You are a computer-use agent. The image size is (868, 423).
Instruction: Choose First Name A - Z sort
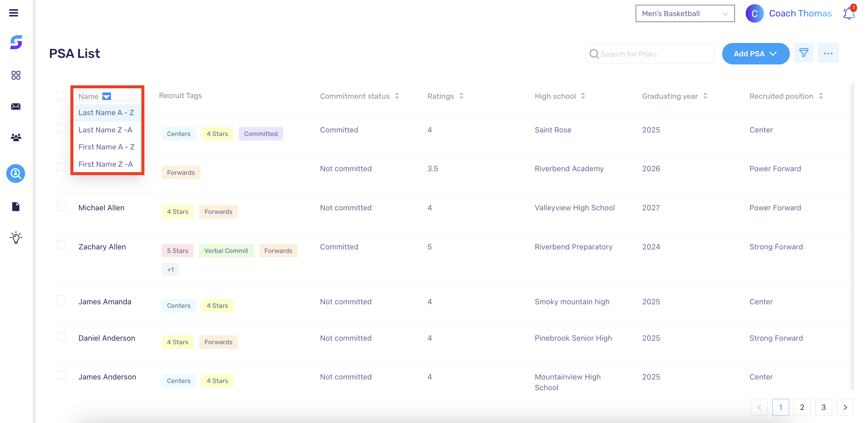[106, 147]
